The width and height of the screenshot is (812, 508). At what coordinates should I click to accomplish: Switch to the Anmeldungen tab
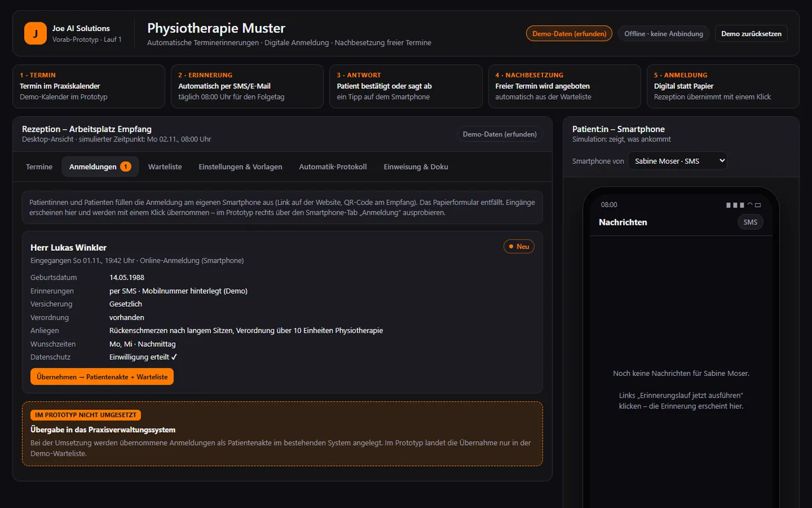click(x=100, y=166)
